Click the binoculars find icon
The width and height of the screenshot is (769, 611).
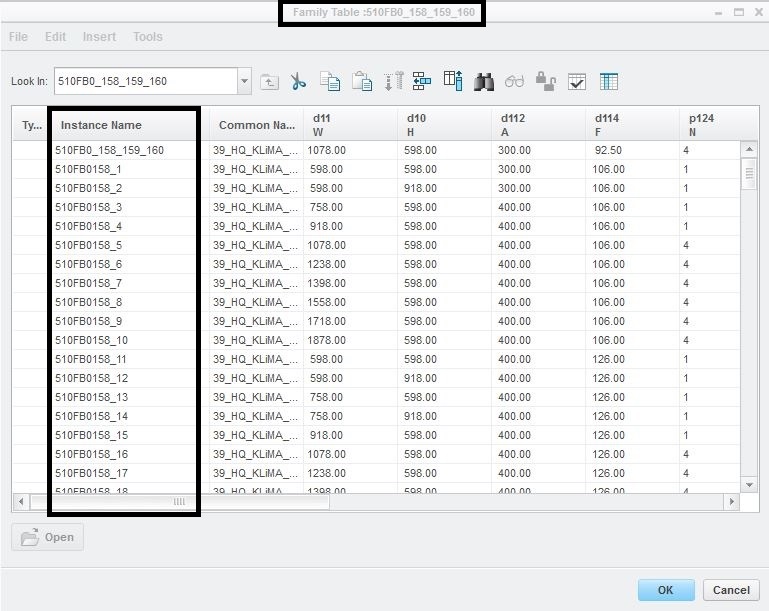pyautogui.click(x=484, y=82)
